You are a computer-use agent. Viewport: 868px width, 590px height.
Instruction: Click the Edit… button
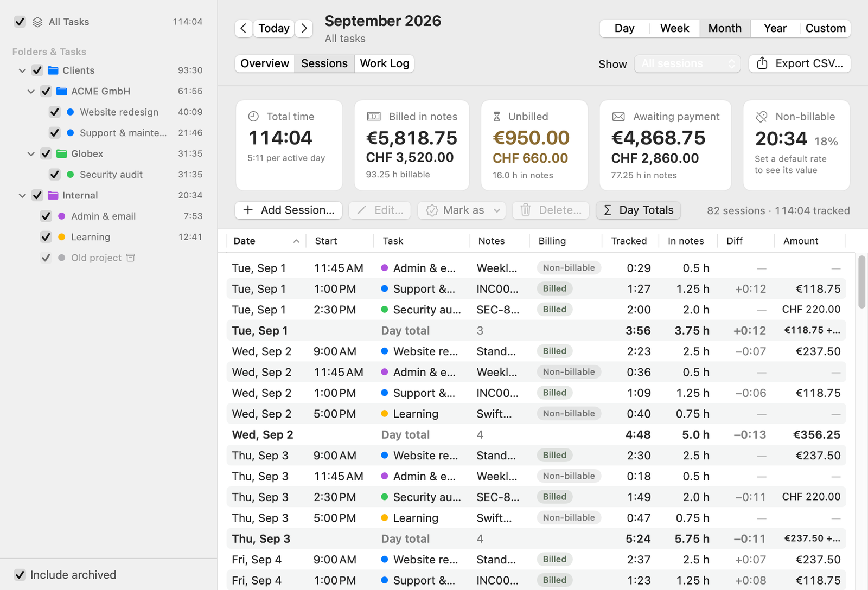pyautogui.click(x=380, y=210)
